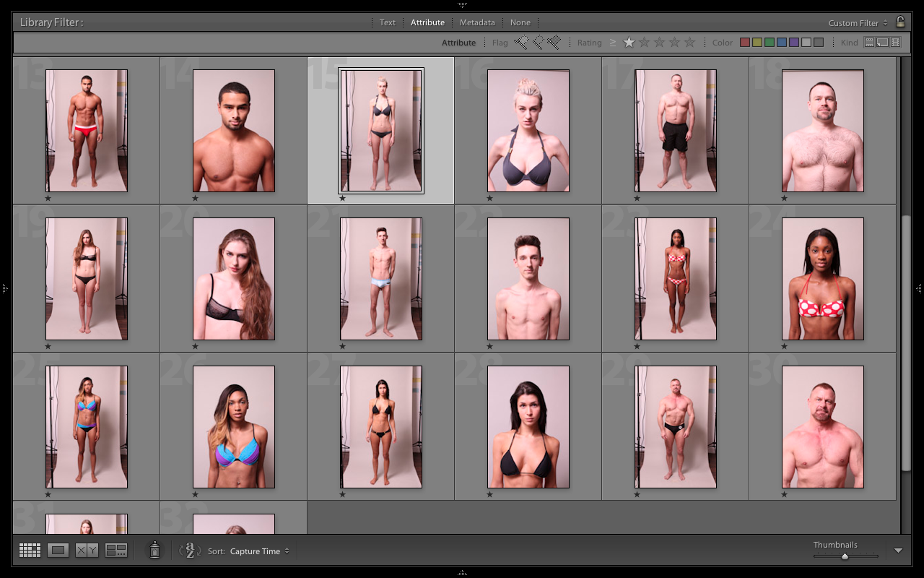Filter by rejected flag icon
Screen dimensions: 924x578
point(554,43)
